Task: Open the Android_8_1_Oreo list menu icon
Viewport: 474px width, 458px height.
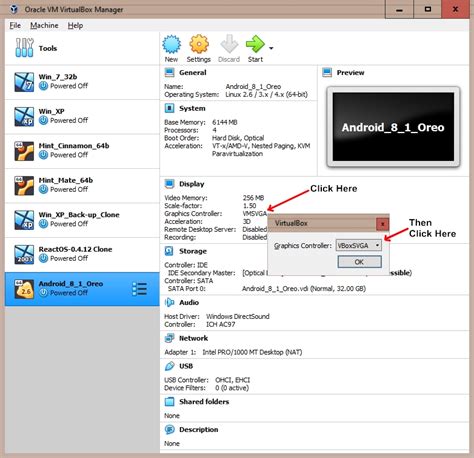Action: coord(139,289)
